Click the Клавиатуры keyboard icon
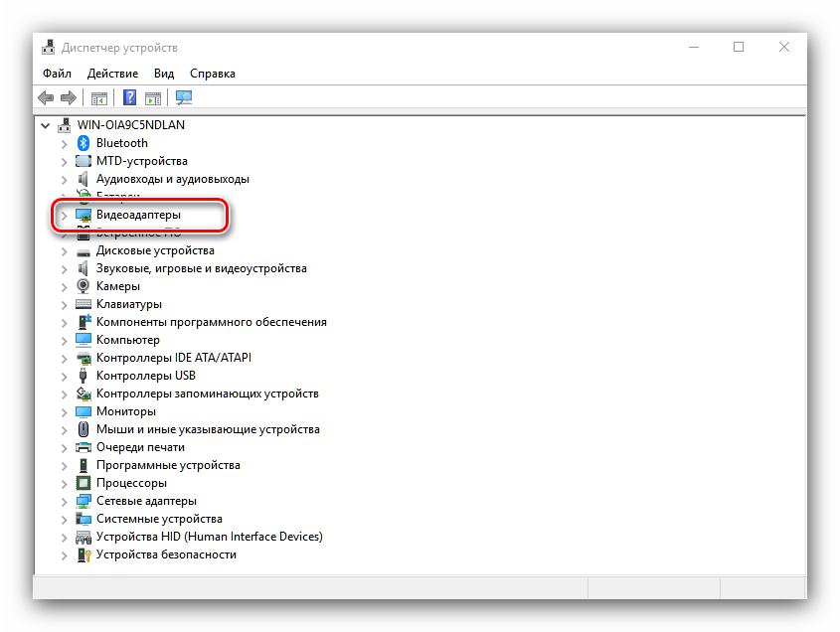This screenshot has height=632, width=840. tap(84, 304)
